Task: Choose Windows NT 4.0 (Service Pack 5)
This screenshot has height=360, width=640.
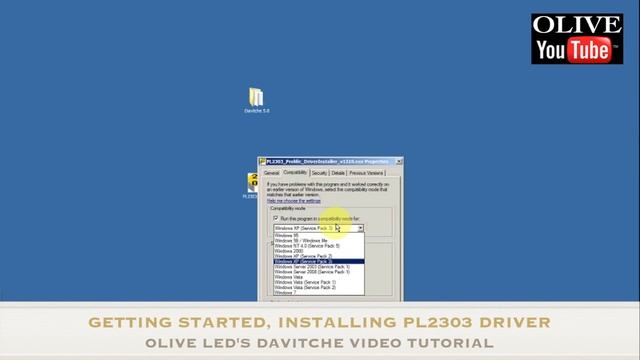Action: point(319,246)
